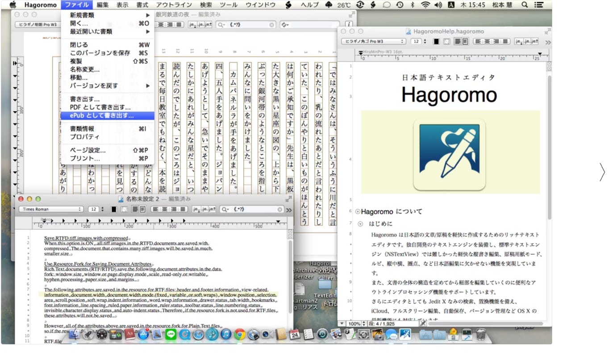Center align text in 名称未設定 2 window
Viewport: 608px width, 364px height.
click(165, 209)
